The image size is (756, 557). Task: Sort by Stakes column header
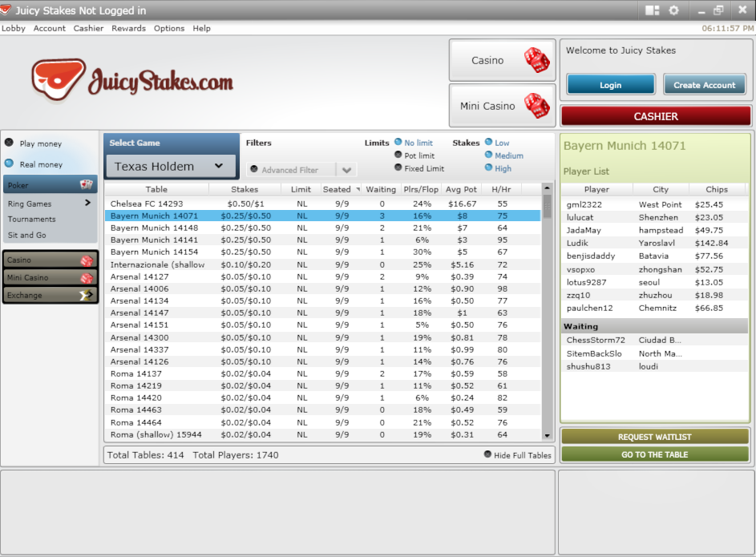tap(245, 189)
